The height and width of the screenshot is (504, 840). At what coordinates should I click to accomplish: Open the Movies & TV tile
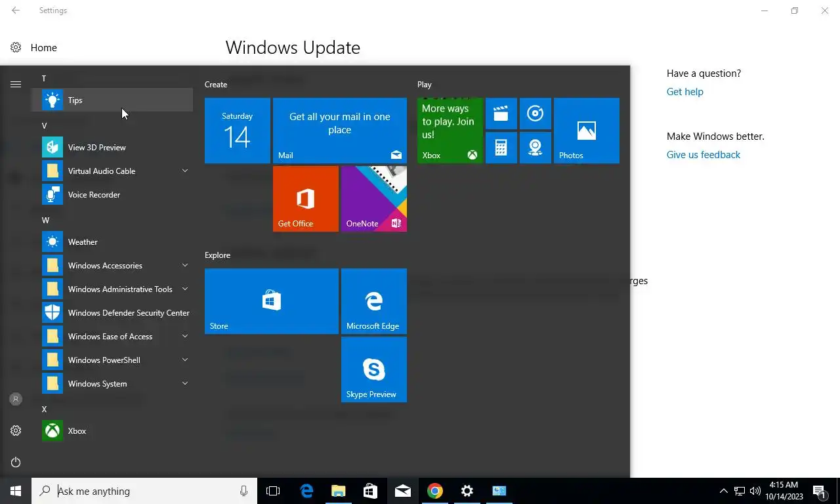501,114
